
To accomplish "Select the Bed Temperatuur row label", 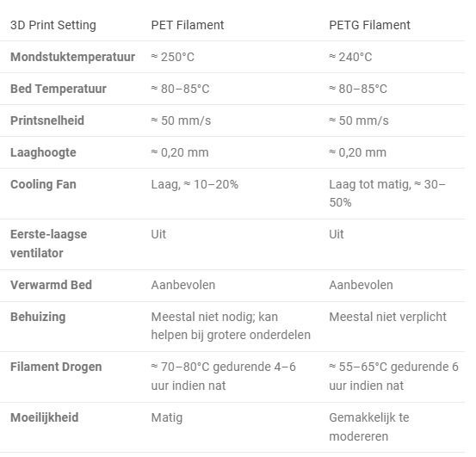I will coord(59,89).
